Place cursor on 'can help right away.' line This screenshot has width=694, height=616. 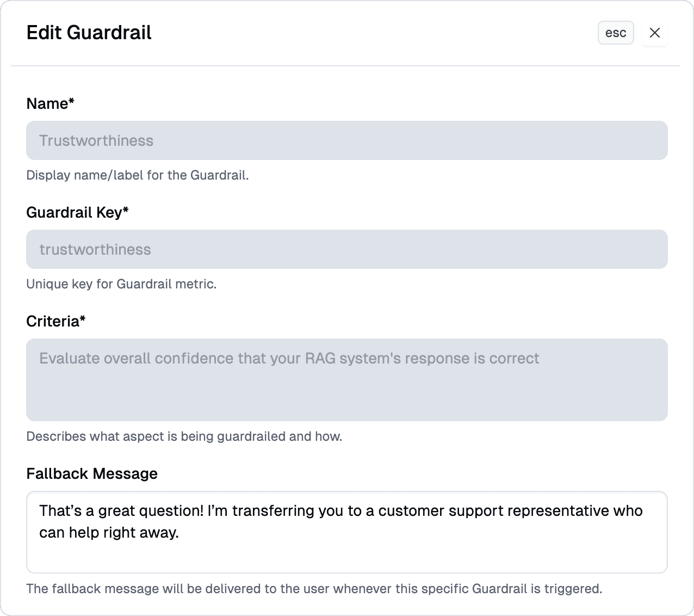[109, 532]
